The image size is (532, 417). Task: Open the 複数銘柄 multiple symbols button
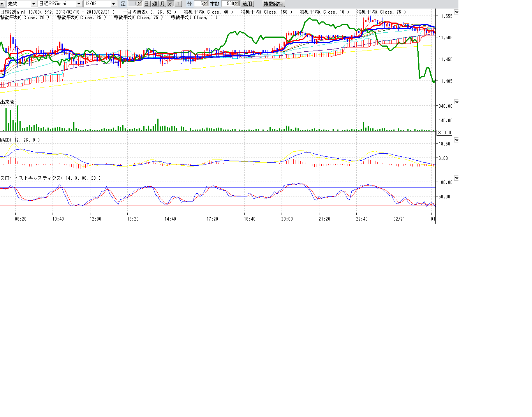click(274, 4)
